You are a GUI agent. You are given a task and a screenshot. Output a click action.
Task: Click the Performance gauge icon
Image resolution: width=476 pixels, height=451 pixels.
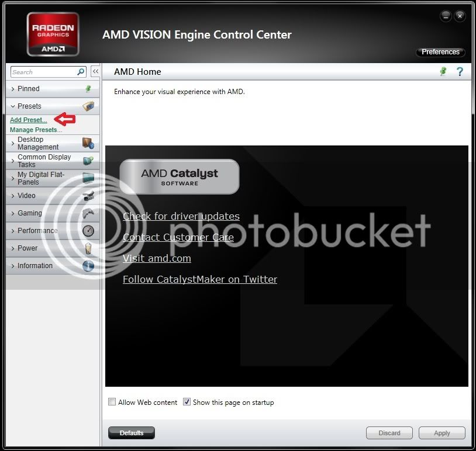pos(88,231)
